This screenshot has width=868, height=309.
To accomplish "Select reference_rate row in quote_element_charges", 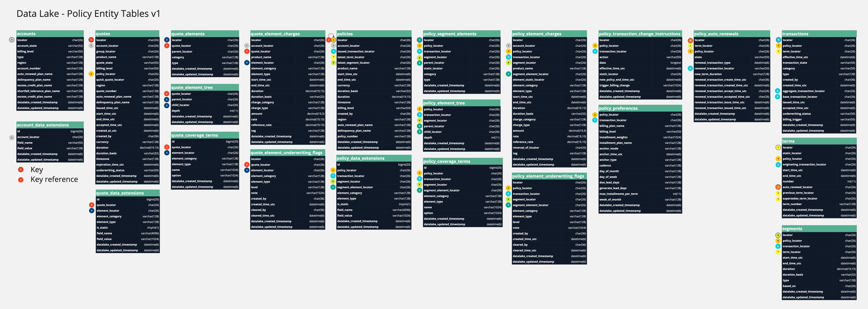I will [x=287, y=125].
